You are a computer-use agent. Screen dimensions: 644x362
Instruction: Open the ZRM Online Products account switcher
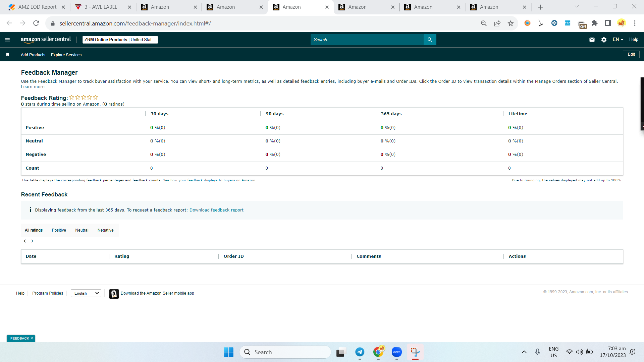(120, 40)
